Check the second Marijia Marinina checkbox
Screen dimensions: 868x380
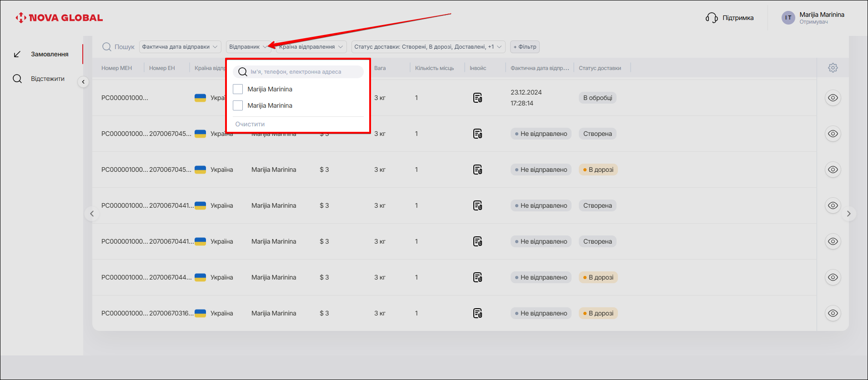(238, 105)
